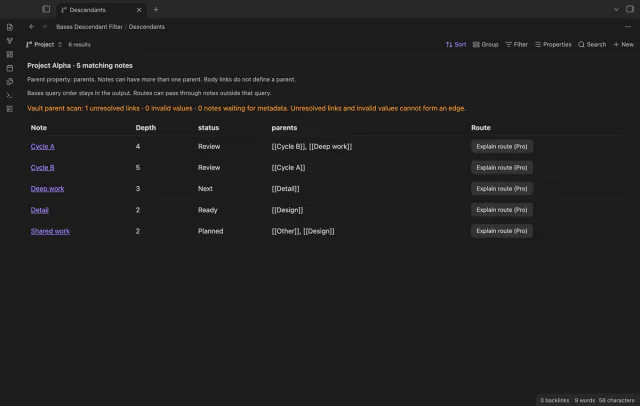Create a New item
The height and width of the screenshot is (406, 640).
[624, 44]
